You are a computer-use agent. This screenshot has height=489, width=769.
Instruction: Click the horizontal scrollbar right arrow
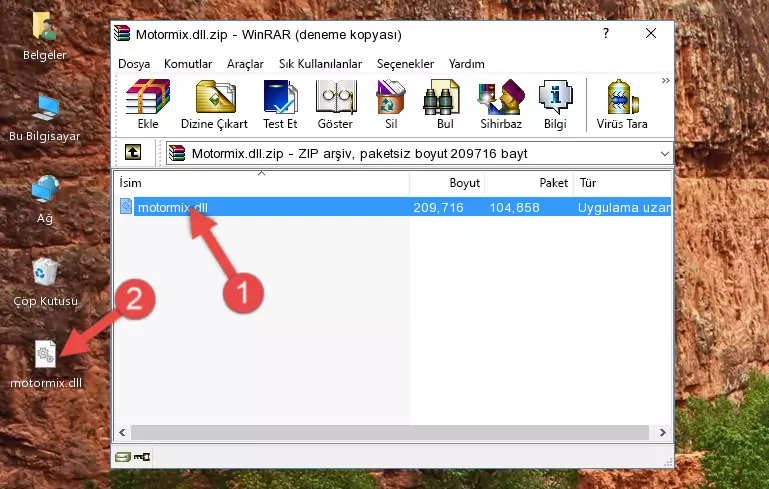(x=663, y=433)
